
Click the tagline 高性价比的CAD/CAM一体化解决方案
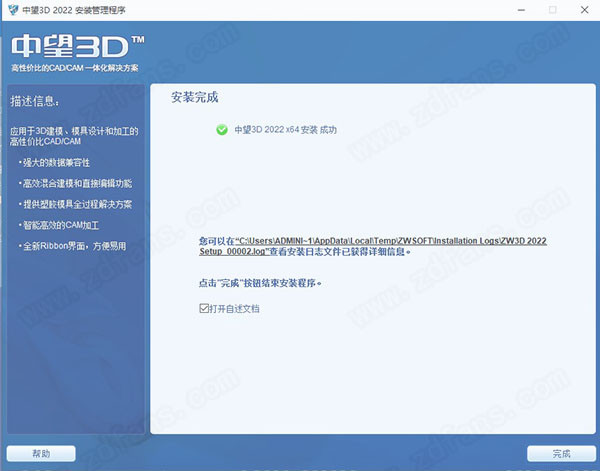[x=75, y=68]
